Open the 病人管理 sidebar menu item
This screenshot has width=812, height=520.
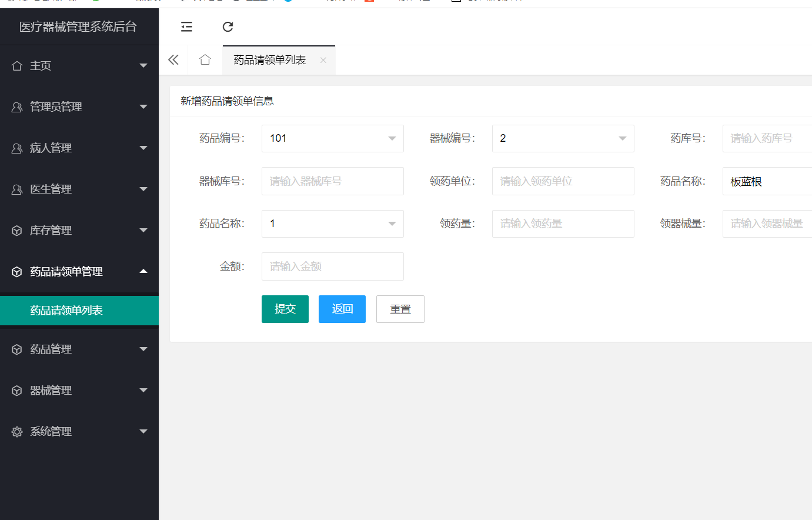point(79,148)
